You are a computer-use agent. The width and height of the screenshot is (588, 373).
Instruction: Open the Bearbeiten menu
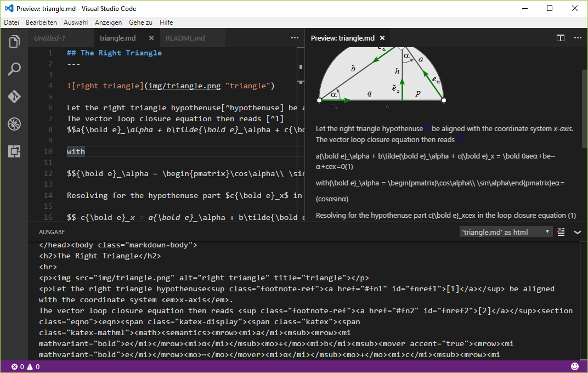[41, 22]
